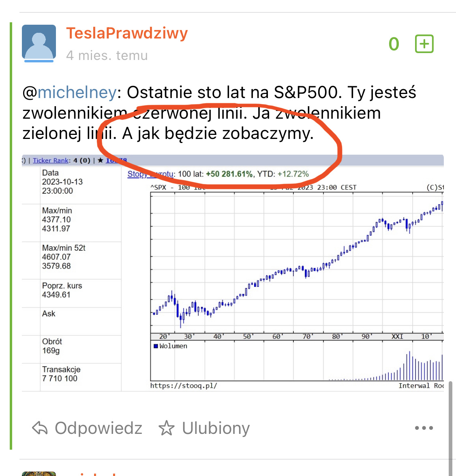Click the green vote count zero
The image size is (456, 476).
point(394,44)
